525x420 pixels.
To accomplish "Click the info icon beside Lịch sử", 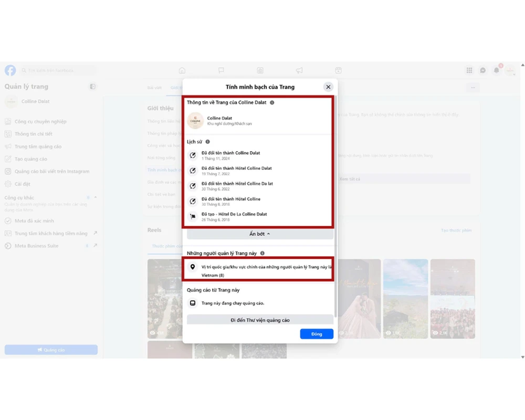I will click(x=208, y=142).
